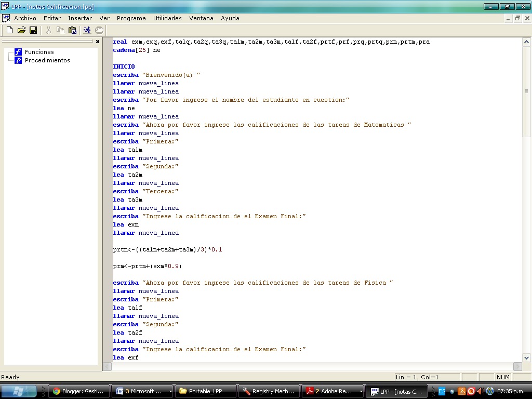Image resolution: width=532 pixels, height=399 pixels.
Task: Click the NUM indicator in status bar
Action: (x=503, y=377)
